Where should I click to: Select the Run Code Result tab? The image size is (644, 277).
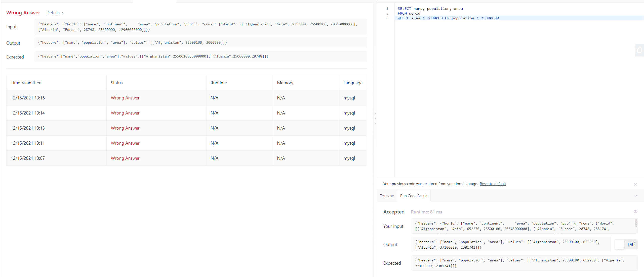tap(414, 196)
